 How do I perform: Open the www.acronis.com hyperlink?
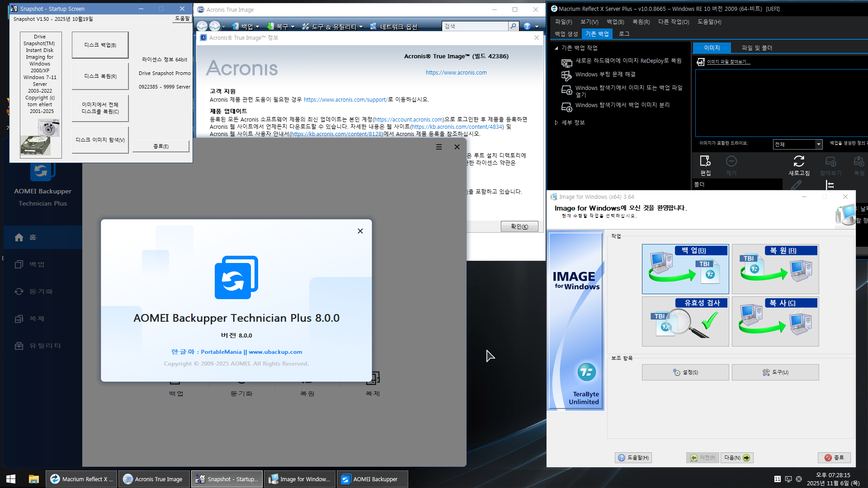tap(456, 73)
